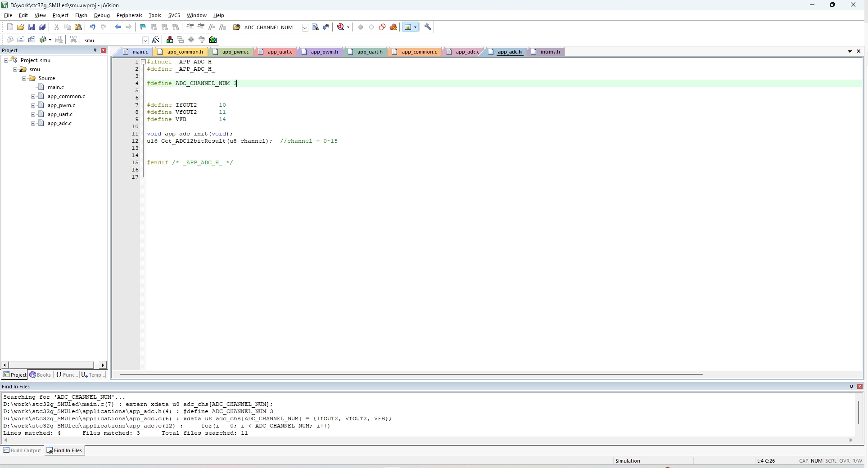
Task: Show the Templates panel tab
Action: pos(94,375)
